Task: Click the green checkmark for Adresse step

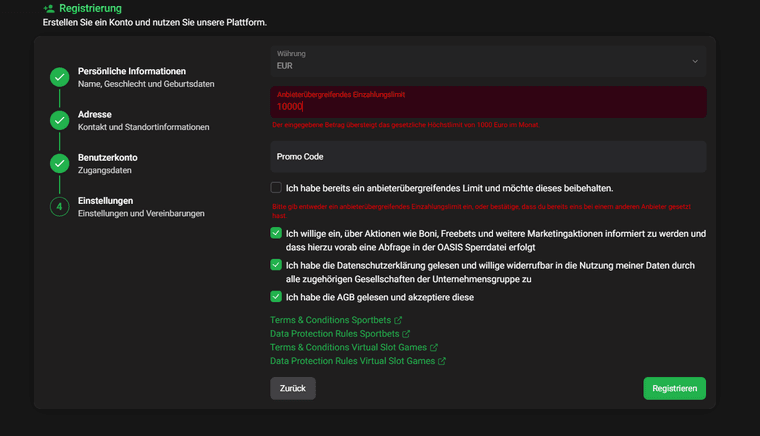Action: coord(59,120)
